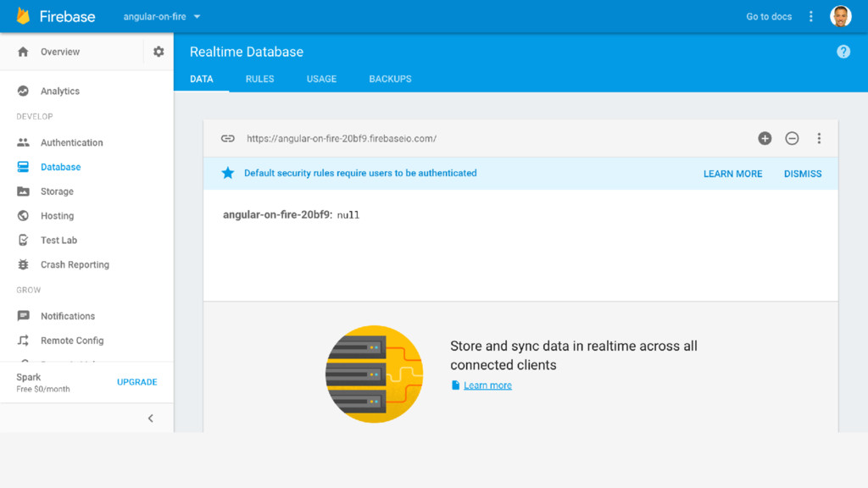This screenshot has height=488, width=868.
Task: Open Analytics section
Action: pos(60,91)
